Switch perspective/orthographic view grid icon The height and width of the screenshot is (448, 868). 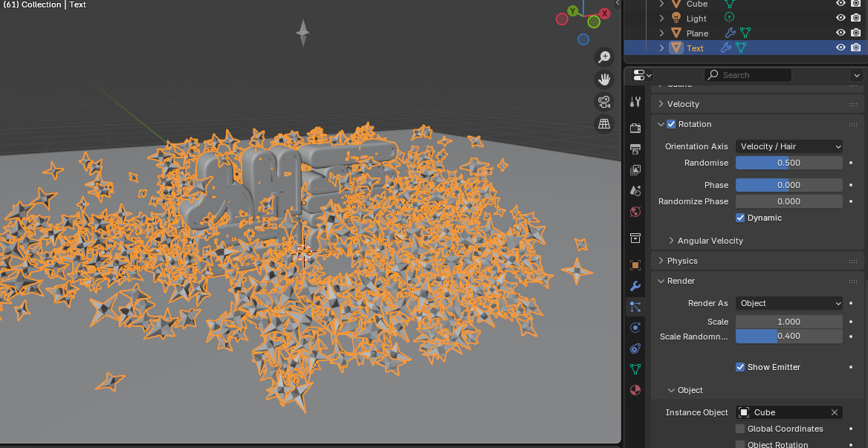(604, 124)
